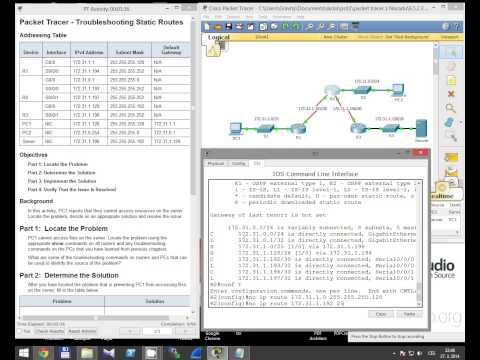Switch to the CLI tab in R2 window

point(257,163)
